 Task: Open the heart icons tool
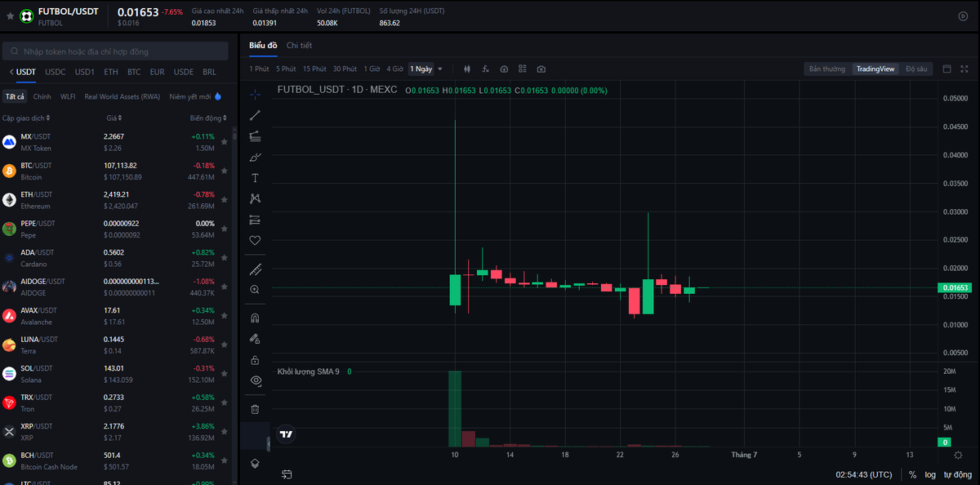pyautogui.click(x=255, y=240)
